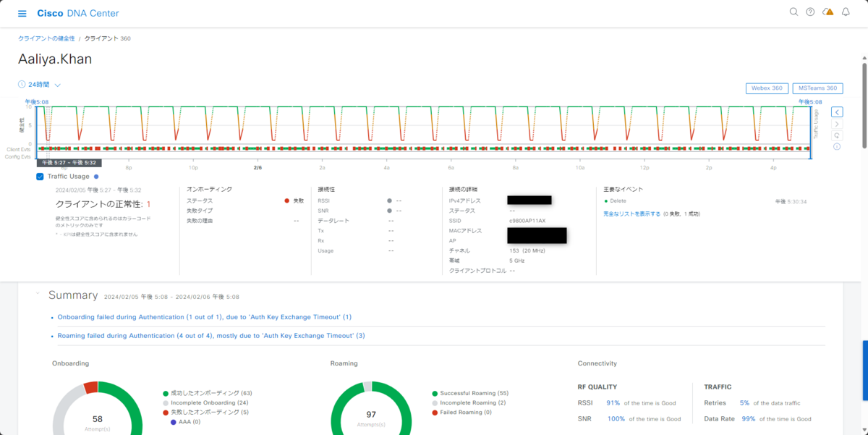Screen dimensions: 868x435
Task: Go to クライアントの健全性 breadcrumb link
Action: point(46,38)
